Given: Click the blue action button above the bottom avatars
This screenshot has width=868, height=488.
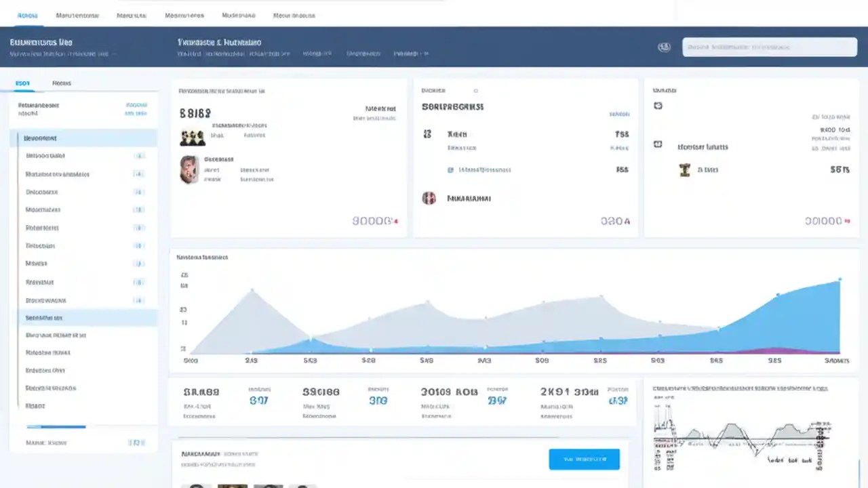Looking at the screenshot, I should point(584,459).
